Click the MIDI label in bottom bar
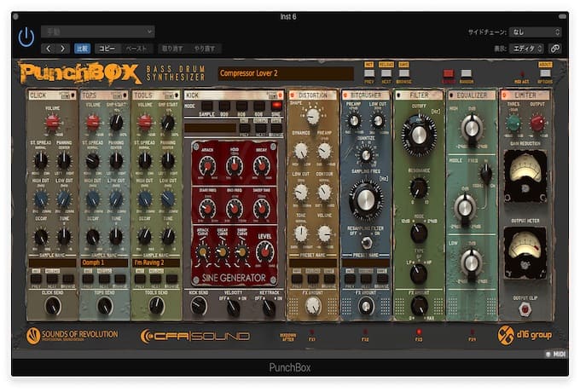 (560, 354)
